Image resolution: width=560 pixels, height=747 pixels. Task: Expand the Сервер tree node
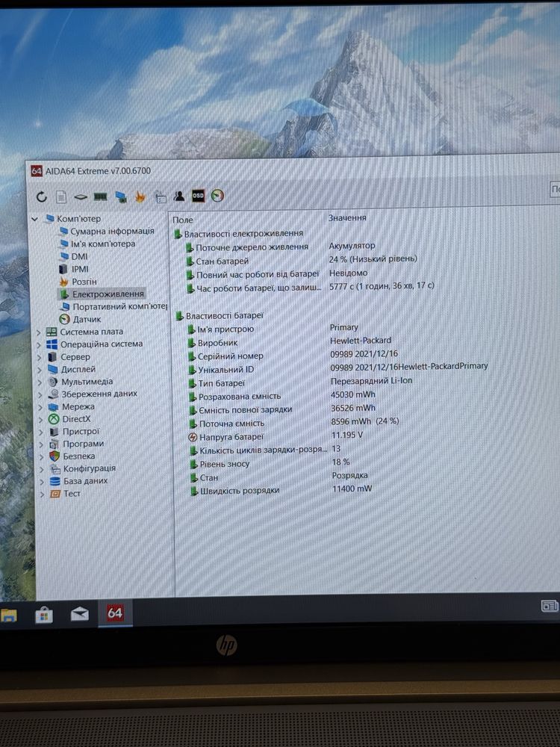tap(40, 357)
